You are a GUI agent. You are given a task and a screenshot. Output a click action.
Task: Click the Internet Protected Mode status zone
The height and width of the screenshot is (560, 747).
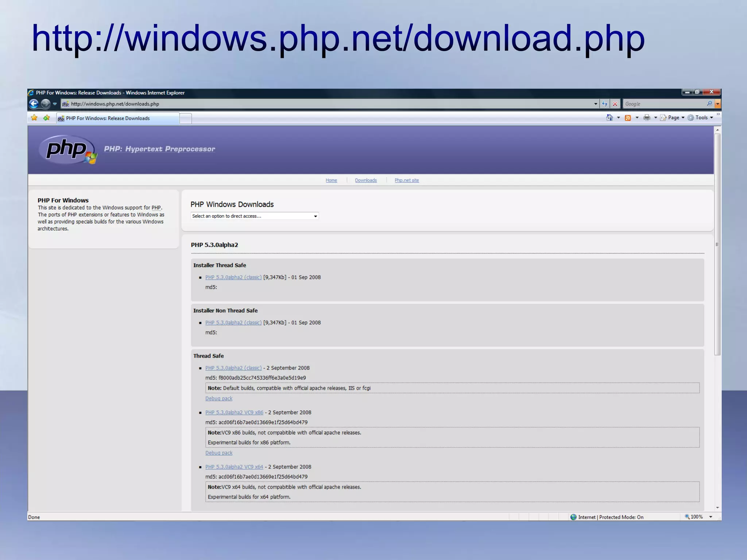(607, 517)
